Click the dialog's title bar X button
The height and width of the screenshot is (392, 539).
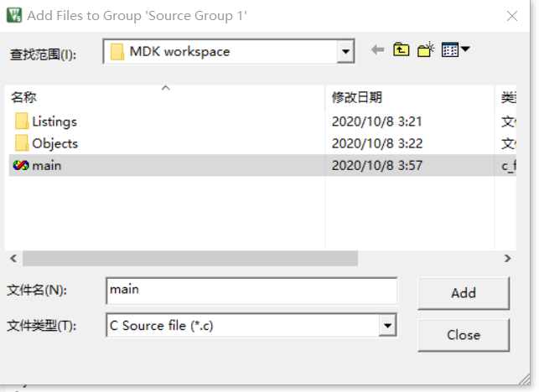coord(512,16)
